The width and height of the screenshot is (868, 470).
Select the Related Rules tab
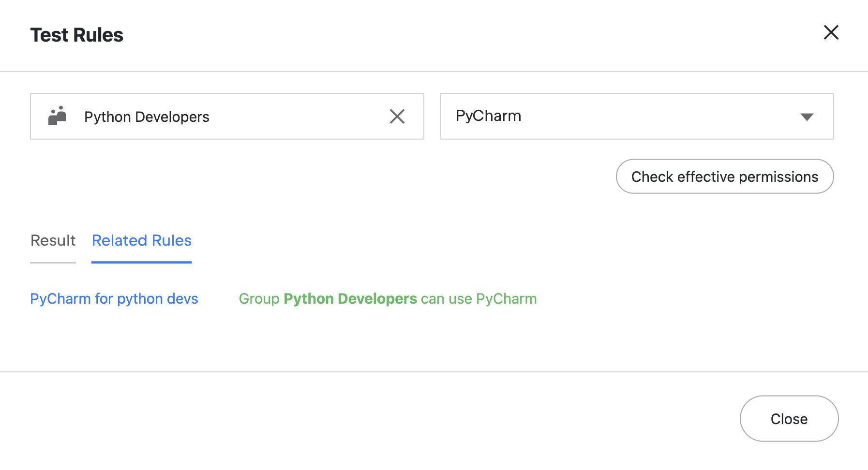tap(141, 240)
